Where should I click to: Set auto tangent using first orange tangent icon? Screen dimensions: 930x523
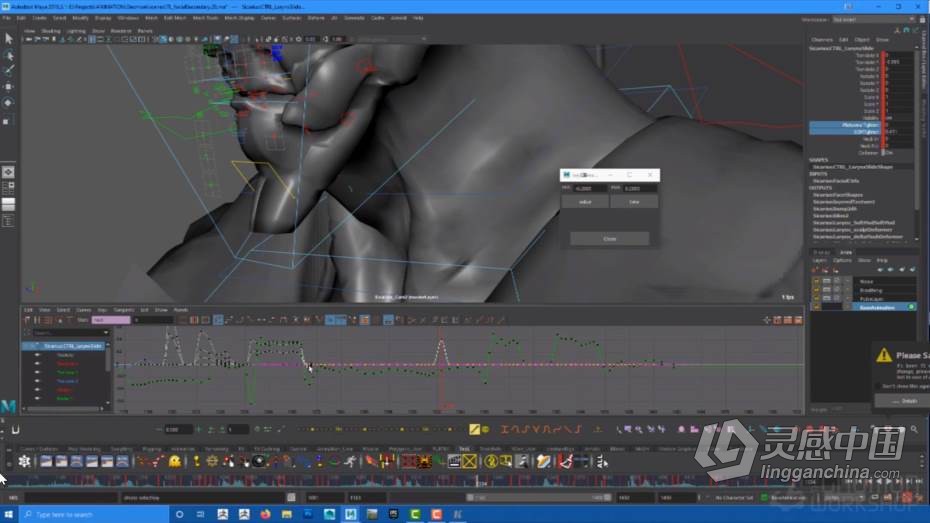[505, 429]
